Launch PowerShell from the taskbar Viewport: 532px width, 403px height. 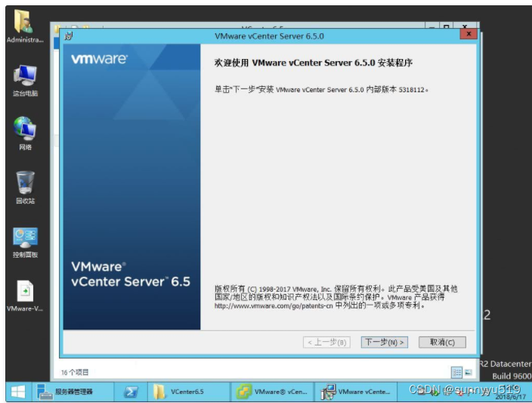pos(131,392)
